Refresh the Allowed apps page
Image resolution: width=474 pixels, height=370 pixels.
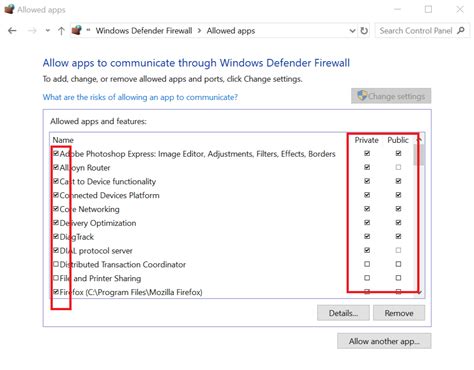tap(364, 31)
